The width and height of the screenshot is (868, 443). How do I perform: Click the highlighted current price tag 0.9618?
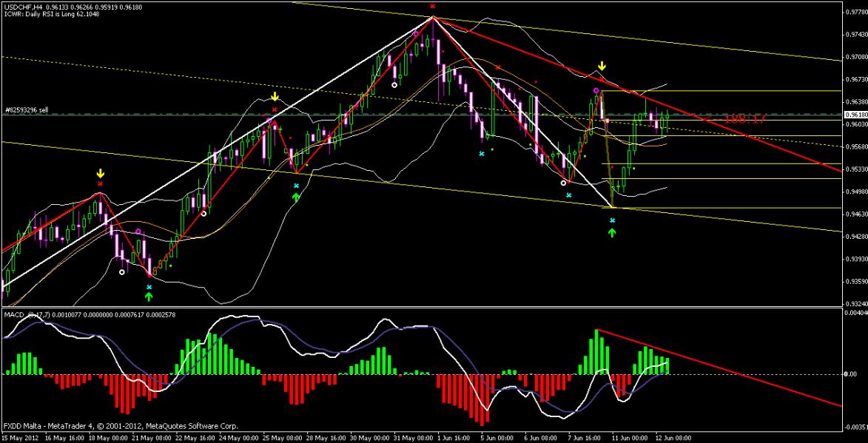click(856, 115)
